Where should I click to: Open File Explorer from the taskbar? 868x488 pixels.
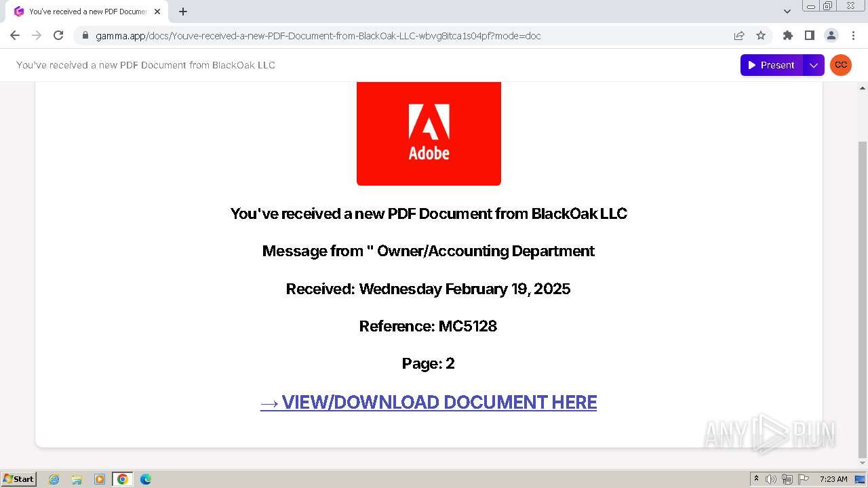pos(77,479)
